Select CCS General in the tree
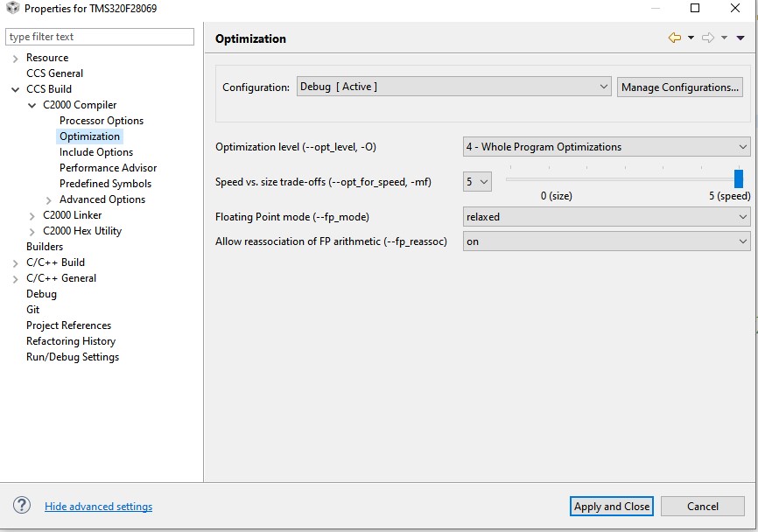 pyautogui.click(x=54, y=73)
